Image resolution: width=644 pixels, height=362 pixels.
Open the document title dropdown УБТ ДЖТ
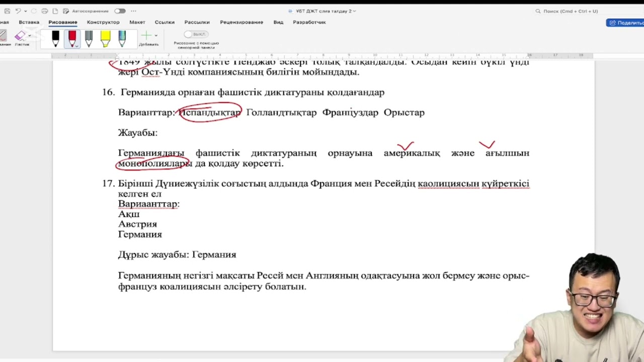325,11
